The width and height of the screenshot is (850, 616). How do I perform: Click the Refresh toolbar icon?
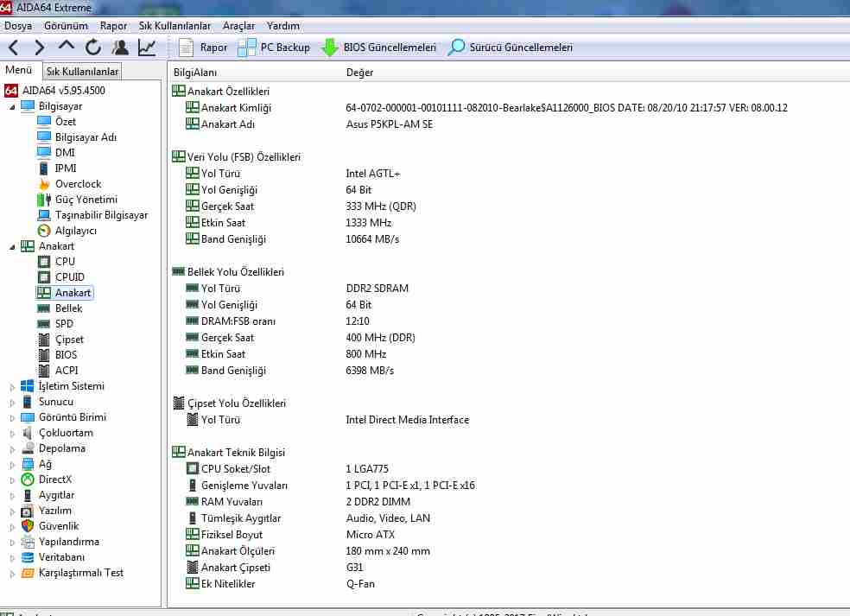point(93,48)
